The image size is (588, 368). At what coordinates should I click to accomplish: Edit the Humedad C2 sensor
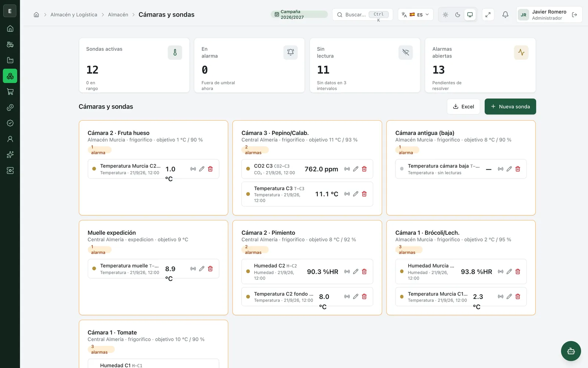[x=356, y=272]
